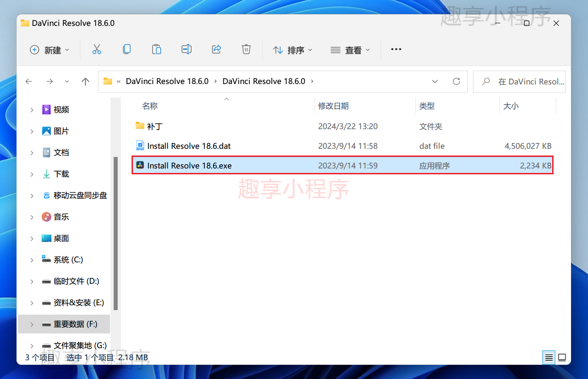
Task: Sort by 修改日期 column header
Action: (x=333, y=106)
